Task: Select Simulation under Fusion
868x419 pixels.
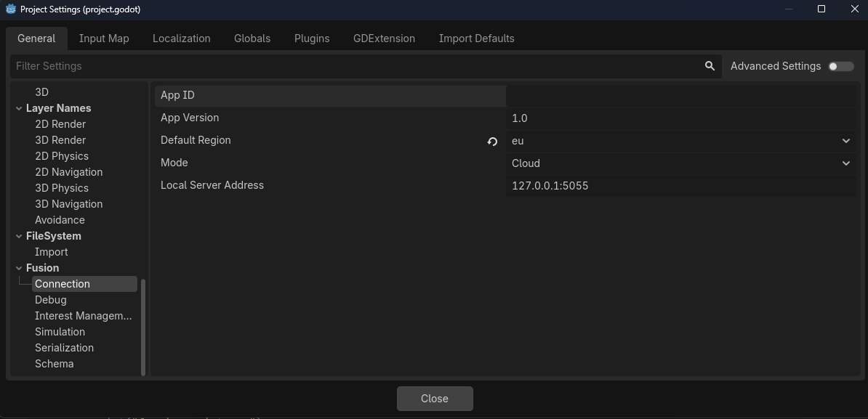Action: 60,332
